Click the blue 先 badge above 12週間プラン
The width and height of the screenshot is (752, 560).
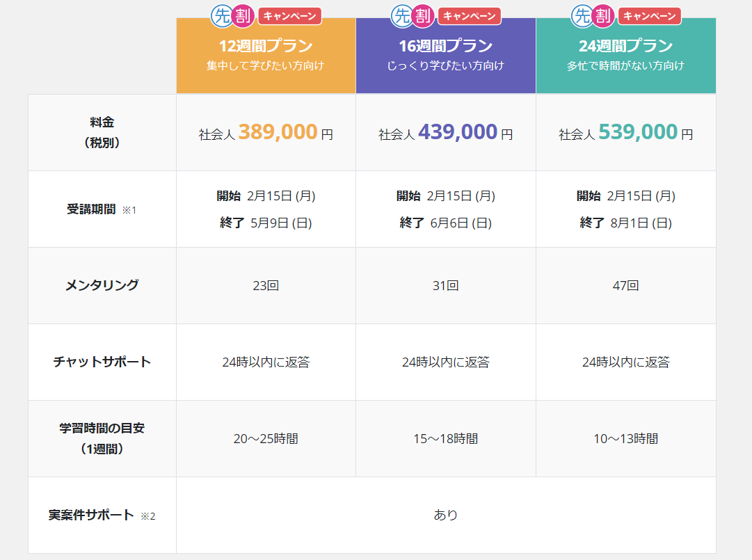point(221,16)
